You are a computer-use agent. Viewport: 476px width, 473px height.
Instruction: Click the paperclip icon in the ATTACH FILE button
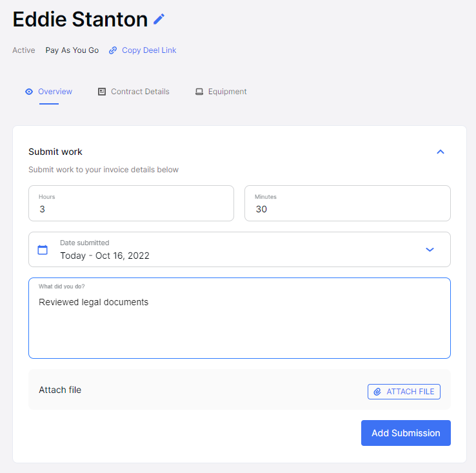[377, 392]
